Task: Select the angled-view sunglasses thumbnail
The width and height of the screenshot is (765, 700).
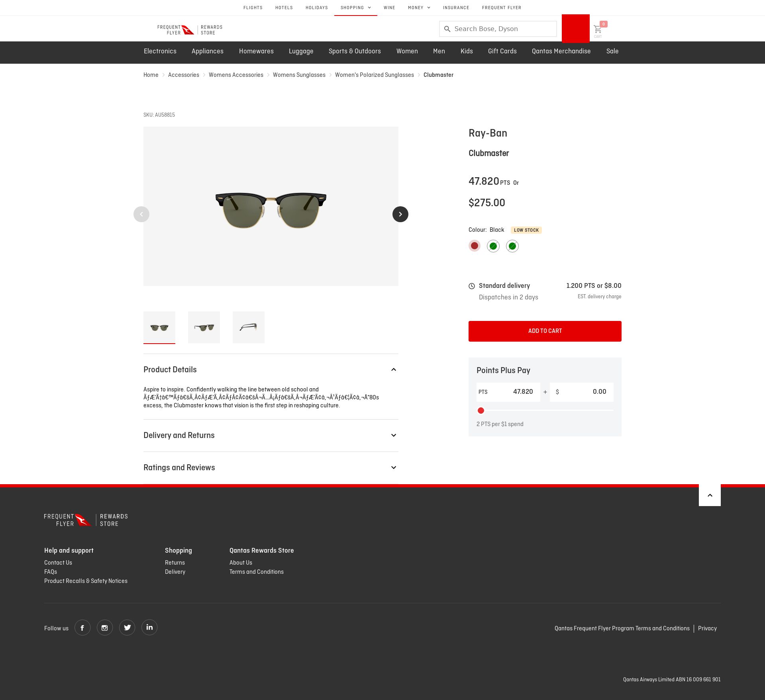Action: (204, 327)
